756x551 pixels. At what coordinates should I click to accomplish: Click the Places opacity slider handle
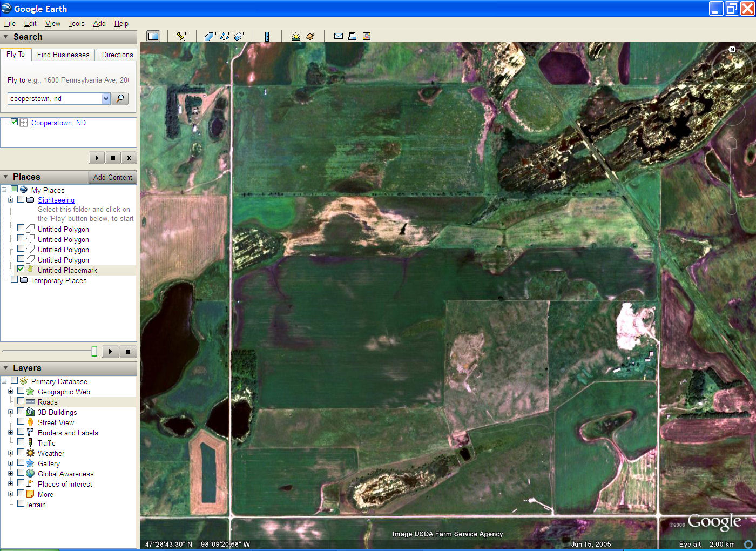tap(94, 352)
